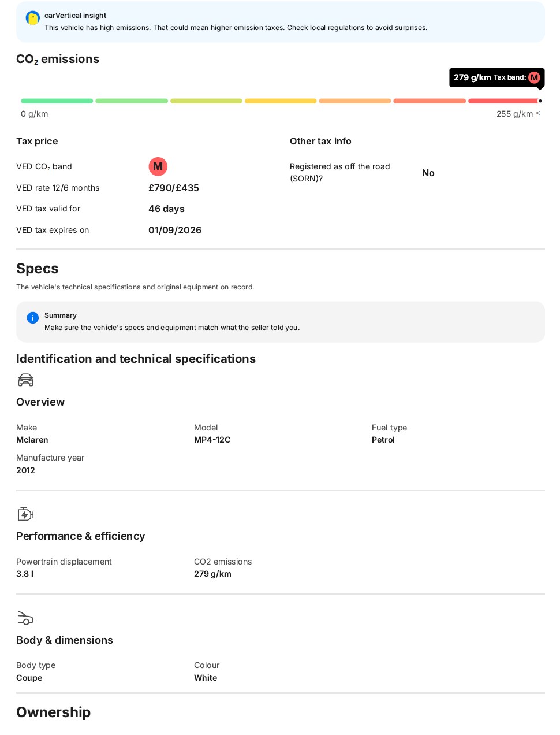This screenshot has width=560, height=735.
Task: Click the carVertical insight logo icon
Action: 33,18
